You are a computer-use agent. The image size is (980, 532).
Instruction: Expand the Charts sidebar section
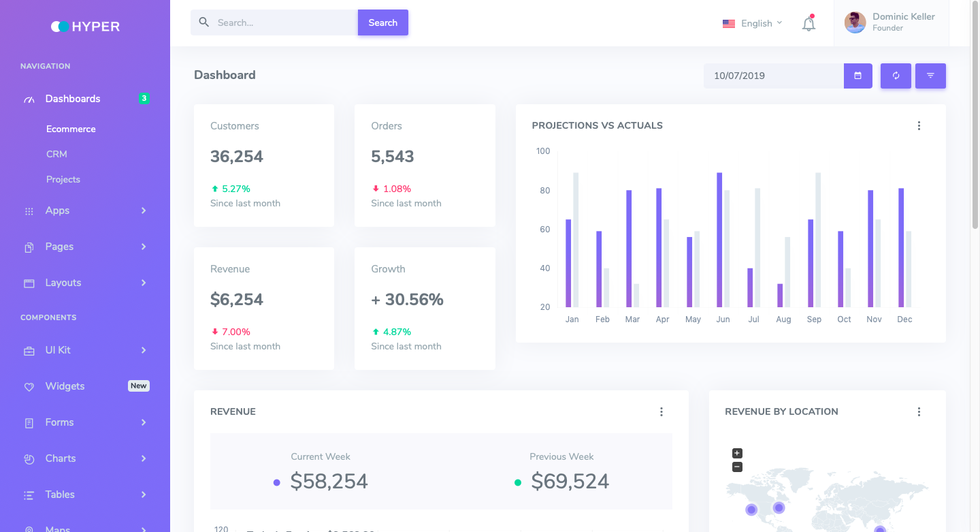pyautogui.click(x=85, y=458)
